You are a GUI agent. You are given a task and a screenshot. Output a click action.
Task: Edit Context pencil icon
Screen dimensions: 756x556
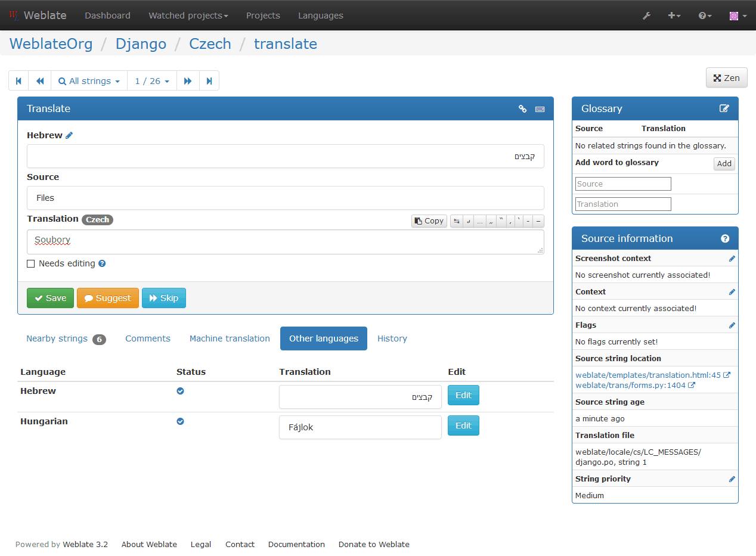coord(732,292)
